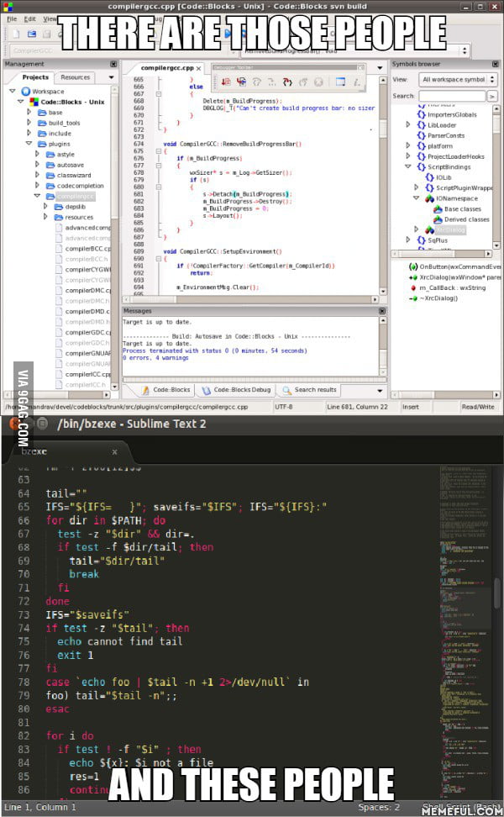This screenshot has width=504, height=817.
Task: Open the Edit menu
Action: [x=30, y=18]
